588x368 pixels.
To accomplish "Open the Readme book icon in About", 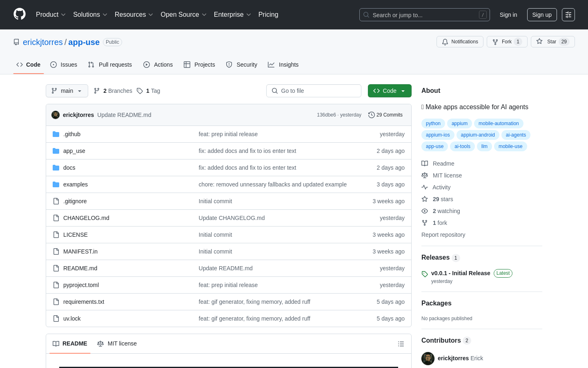I will click(x=425, y=164).
